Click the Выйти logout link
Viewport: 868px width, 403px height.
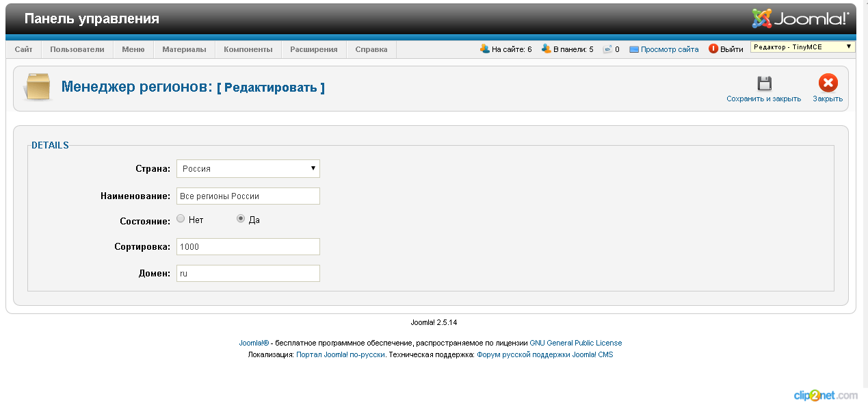click(732, 49)
